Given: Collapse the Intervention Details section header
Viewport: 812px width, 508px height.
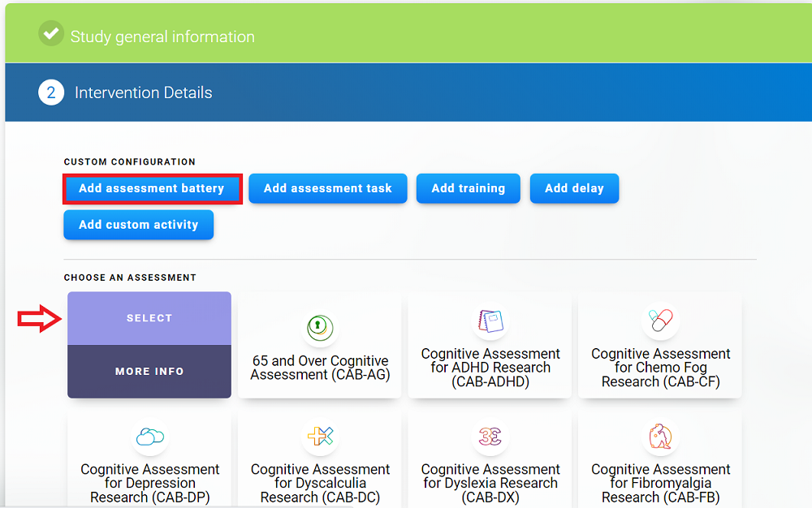Looking at the screenshot, I should [x=144, y=93].
